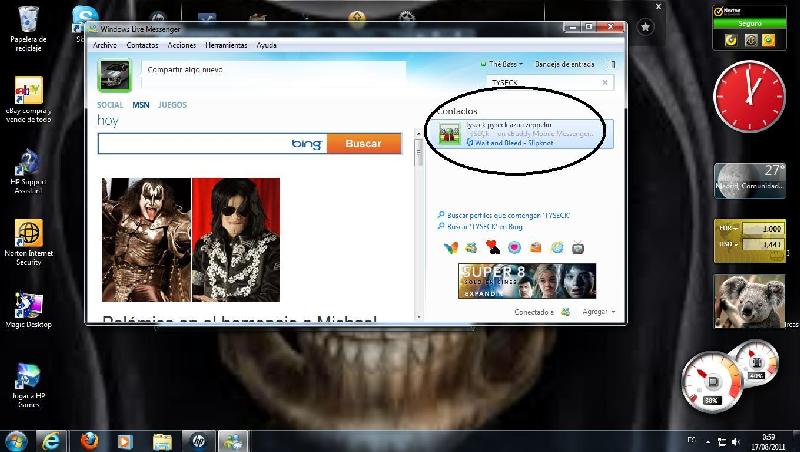The height and width of the screenshot is (452, 800).
Task: Open the Acciones menu
Action: click(182, 45)
